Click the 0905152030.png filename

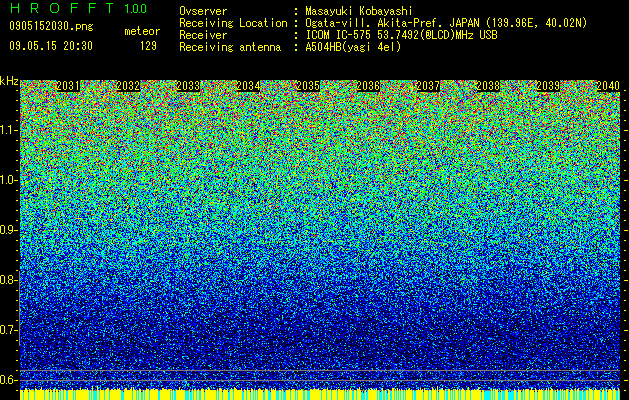pyautogui.click(x=51, y=26)
